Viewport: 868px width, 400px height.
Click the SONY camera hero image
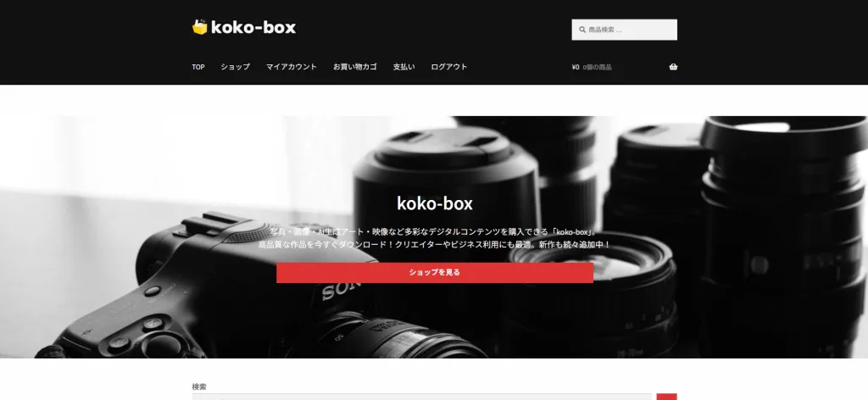click(434, 236)
